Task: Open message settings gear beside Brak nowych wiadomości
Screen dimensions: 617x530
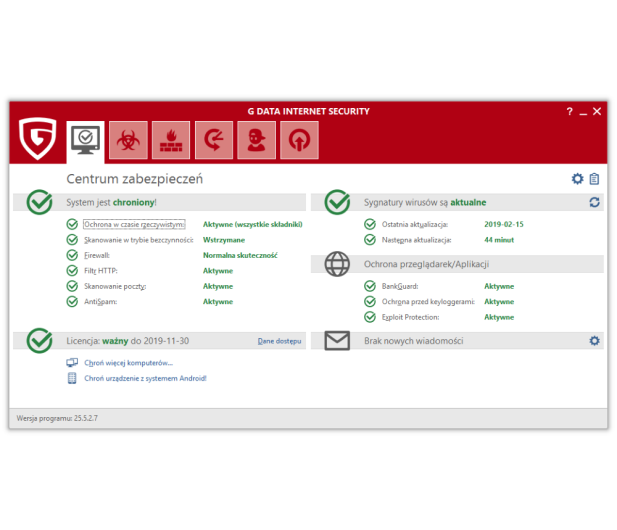Action: 594,341
